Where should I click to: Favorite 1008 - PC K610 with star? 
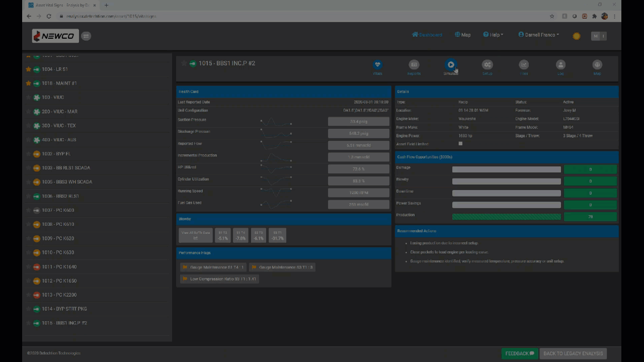pyautogui.click(x=29, y=224)
